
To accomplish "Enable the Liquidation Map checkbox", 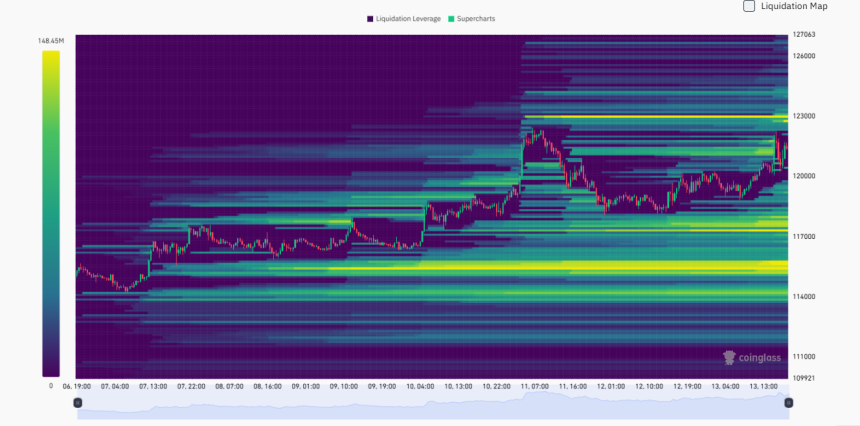I will click(749, 6).
